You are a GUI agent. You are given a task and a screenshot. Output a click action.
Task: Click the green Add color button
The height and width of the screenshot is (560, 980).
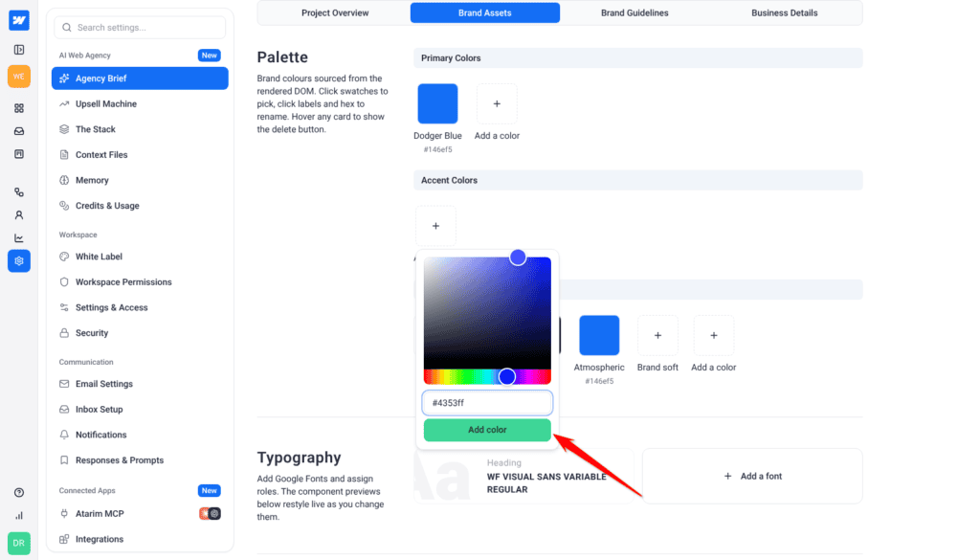487,430
